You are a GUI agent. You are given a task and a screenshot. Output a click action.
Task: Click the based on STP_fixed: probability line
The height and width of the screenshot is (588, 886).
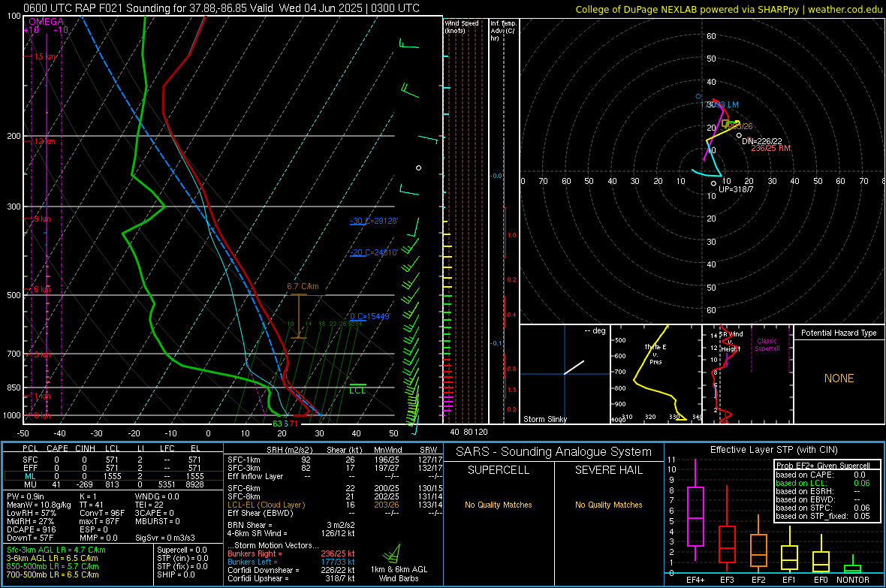(823, 516)
